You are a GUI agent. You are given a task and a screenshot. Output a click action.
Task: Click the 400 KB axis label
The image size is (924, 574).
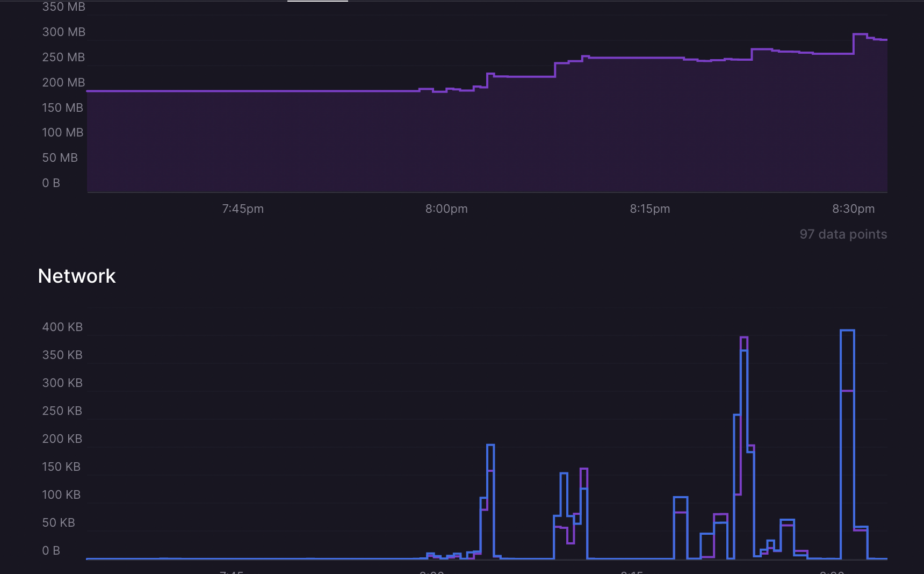[x=62, y=327]
